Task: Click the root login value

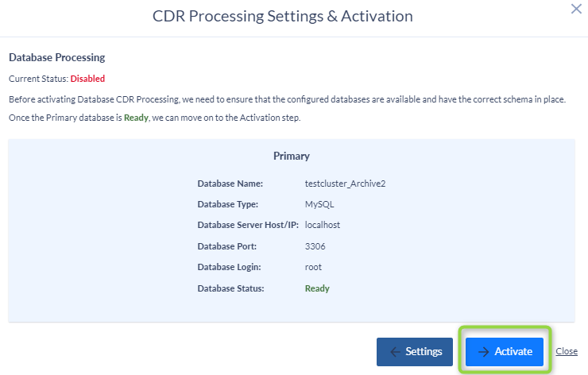Action: (313, 268)
